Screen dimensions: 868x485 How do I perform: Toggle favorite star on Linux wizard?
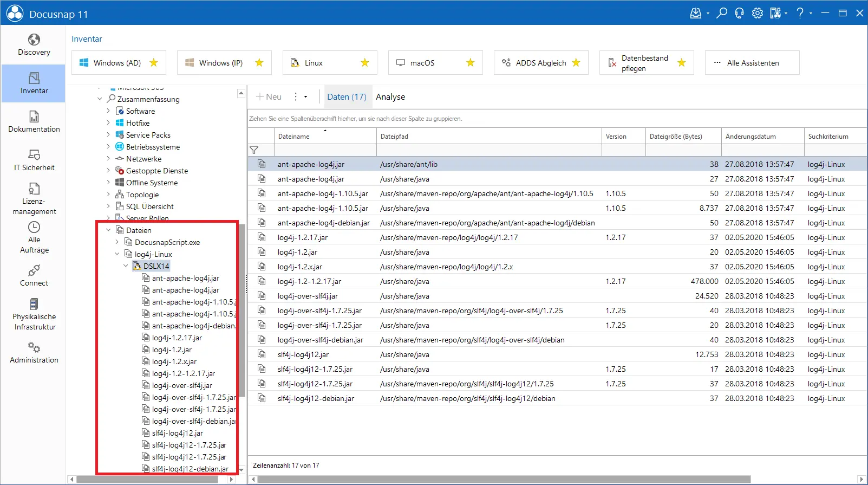(365, 63)
